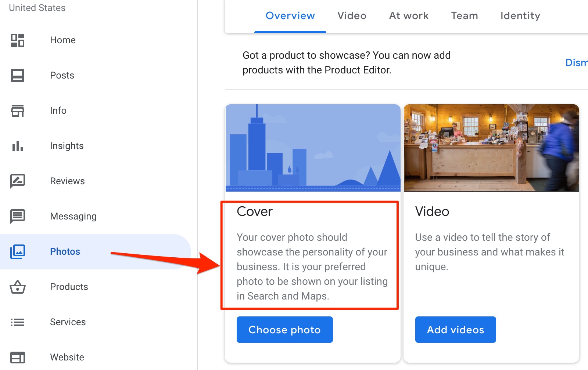
Task: Dismiss the product showcase notice
Action: click(577, 63)
